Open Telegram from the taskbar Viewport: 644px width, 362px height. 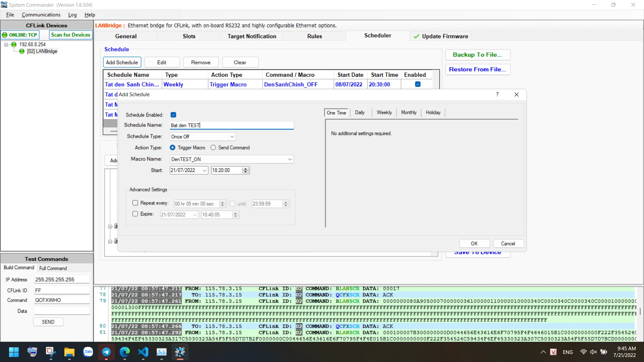click(106, 352)
